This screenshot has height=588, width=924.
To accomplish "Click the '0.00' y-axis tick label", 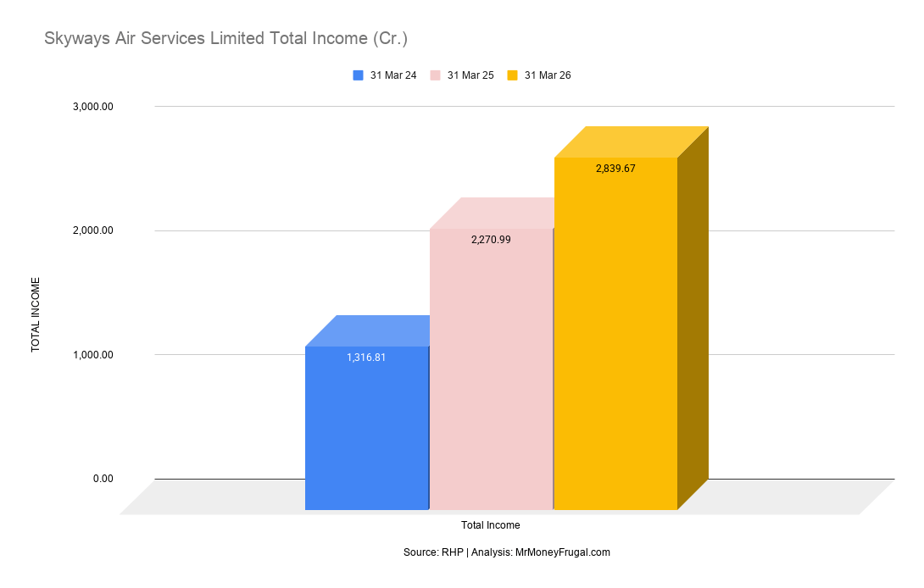I will [103, 479].
